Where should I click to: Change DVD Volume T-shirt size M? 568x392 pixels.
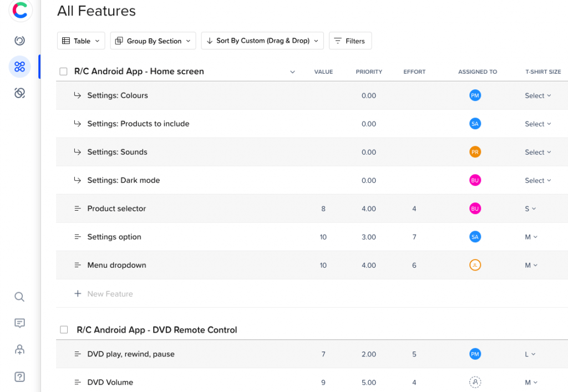click(x=531, y=382)
